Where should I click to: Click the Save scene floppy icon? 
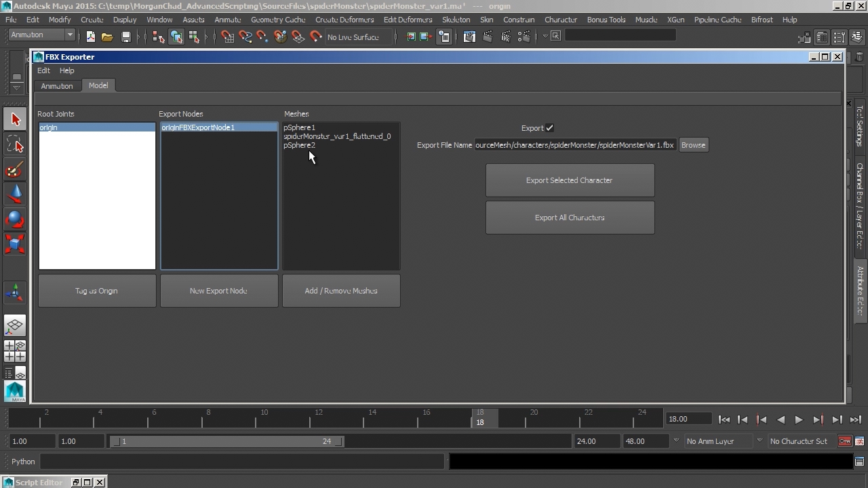pyautogui.click(x=125, y=37)
